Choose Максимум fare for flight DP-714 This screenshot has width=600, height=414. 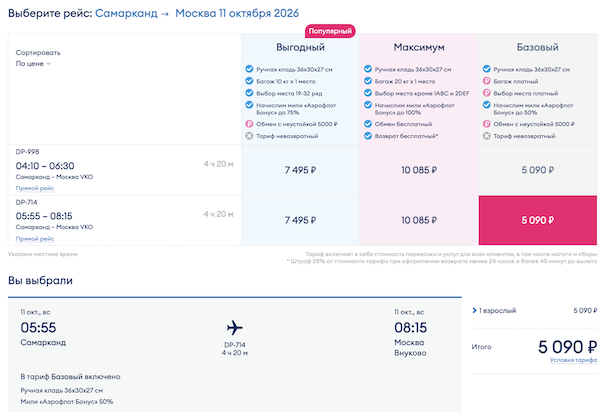point(419,220)
